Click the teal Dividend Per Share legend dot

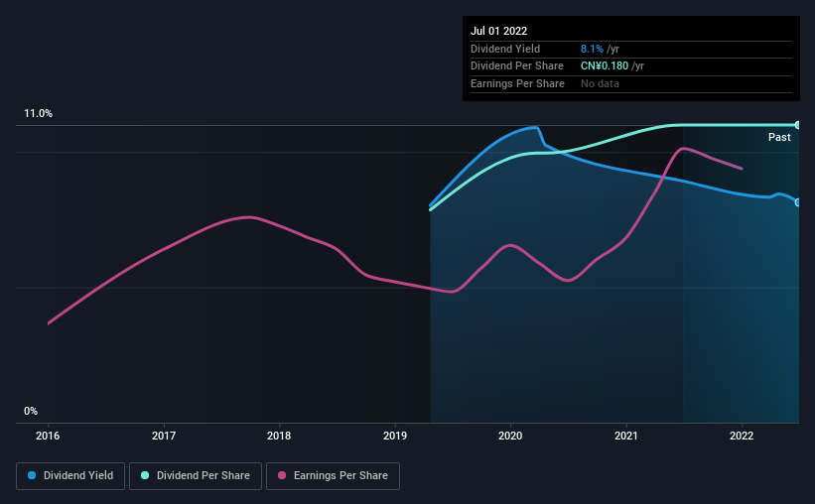145,475
